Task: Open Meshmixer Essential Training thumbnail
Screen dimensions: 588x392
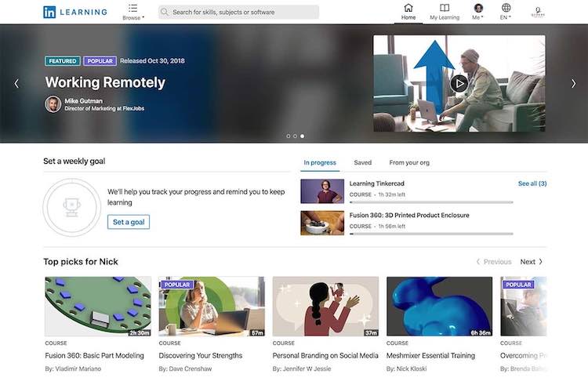Action: pyautogui.click(x=440, y=306)
